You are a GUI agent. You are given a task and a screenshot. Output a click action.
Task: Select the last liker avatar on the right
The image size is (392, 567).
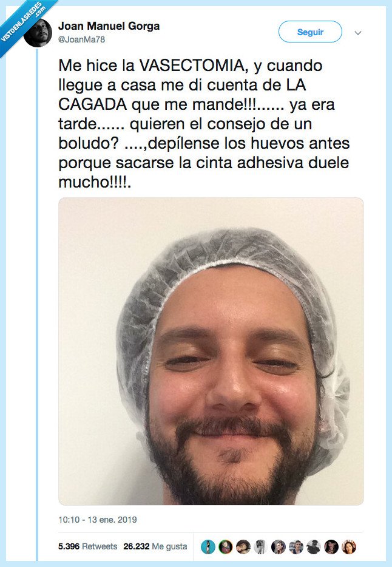point(349,547)
